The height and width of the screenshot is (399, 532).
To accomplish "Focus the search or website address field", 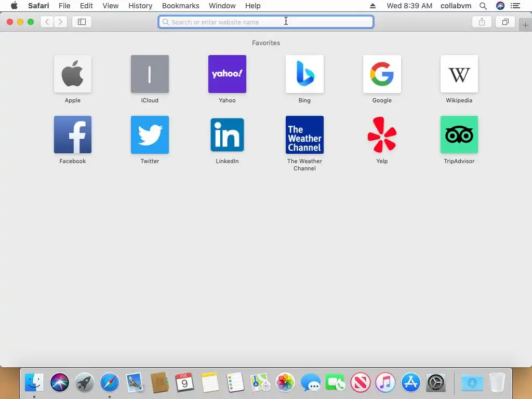I will 266,22.
